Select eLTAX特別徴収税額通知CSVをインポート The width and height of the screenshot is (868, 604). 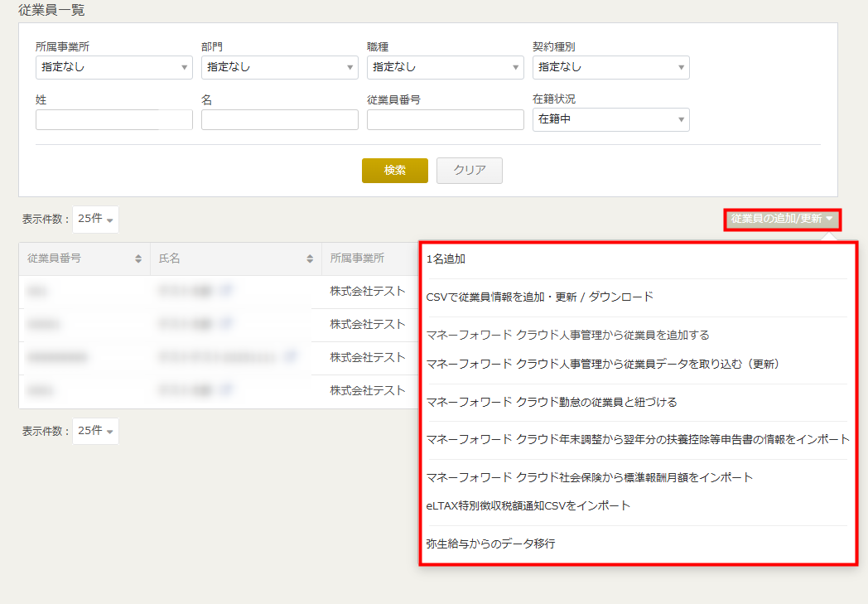click(528, 505)
